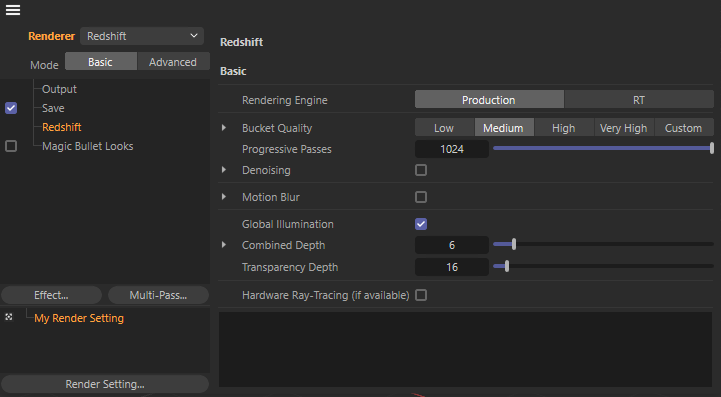This screenshot has width=721, height=397.
Task: Expand the Denoising disclosure triangle
Action: 224,170
